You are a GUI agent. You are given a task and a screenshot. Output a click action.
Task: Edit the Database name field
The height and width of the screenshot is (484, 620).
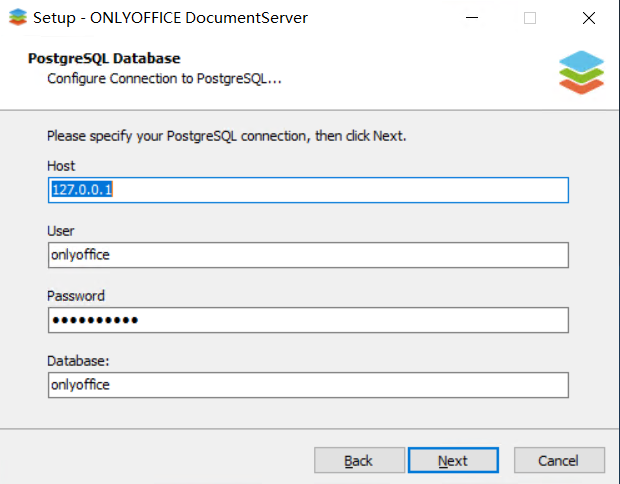coord(308,385)
